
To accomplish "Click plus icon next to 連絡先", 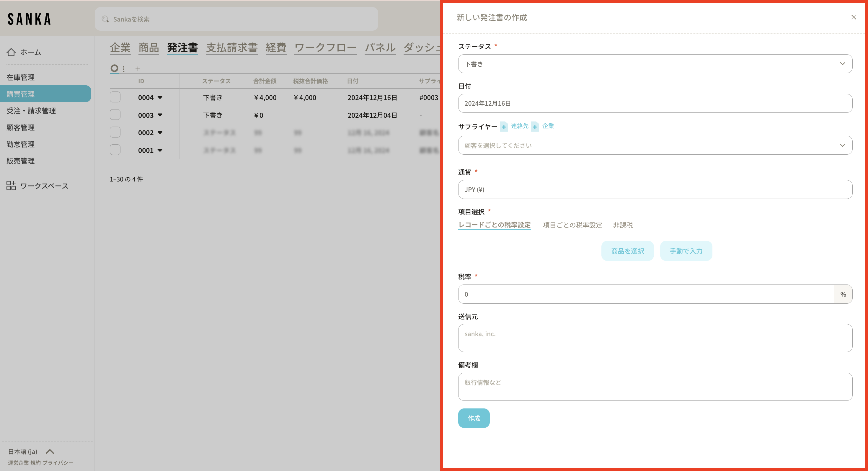I will [x=504, y=127].
